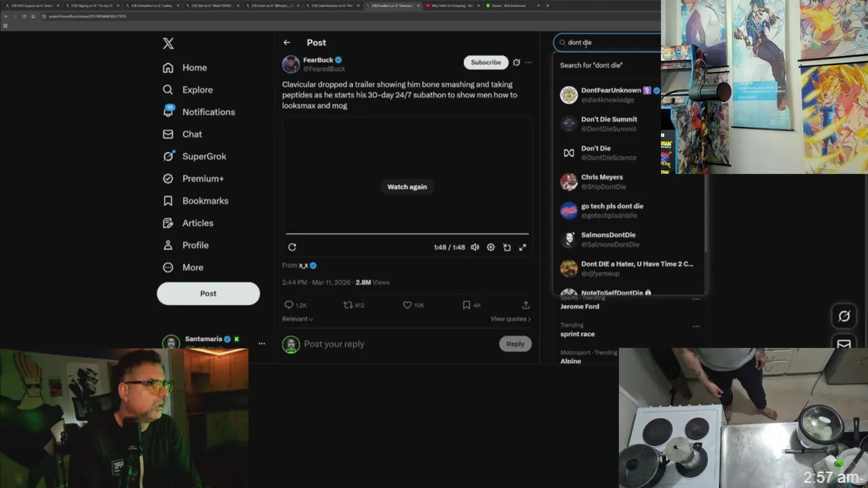Screen dimensions: 868x488
Task: Like the post with heart icon
Action: (x=407, y=305)
